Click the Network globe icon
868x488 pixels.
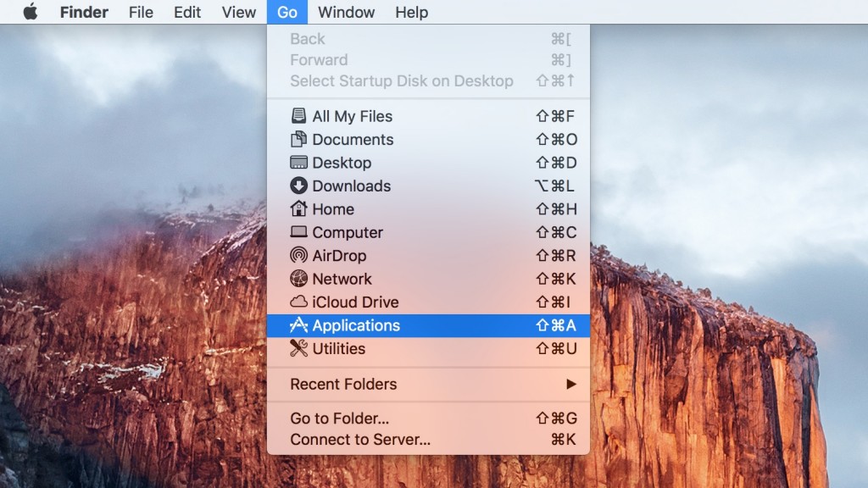[x=298, y=278]
